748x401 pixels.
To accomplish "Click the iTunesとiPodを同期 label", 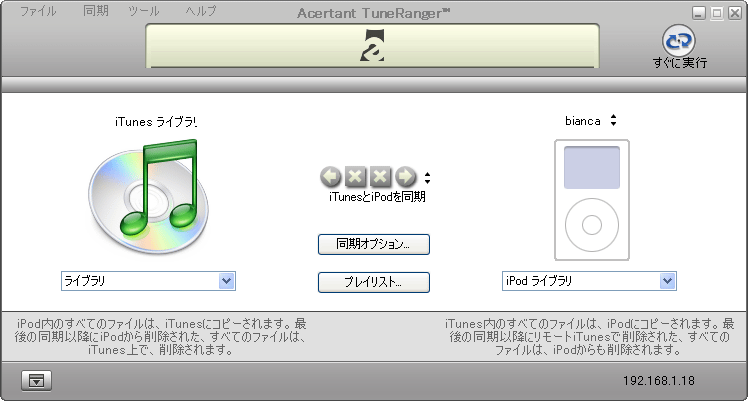I will coord(377,197).
